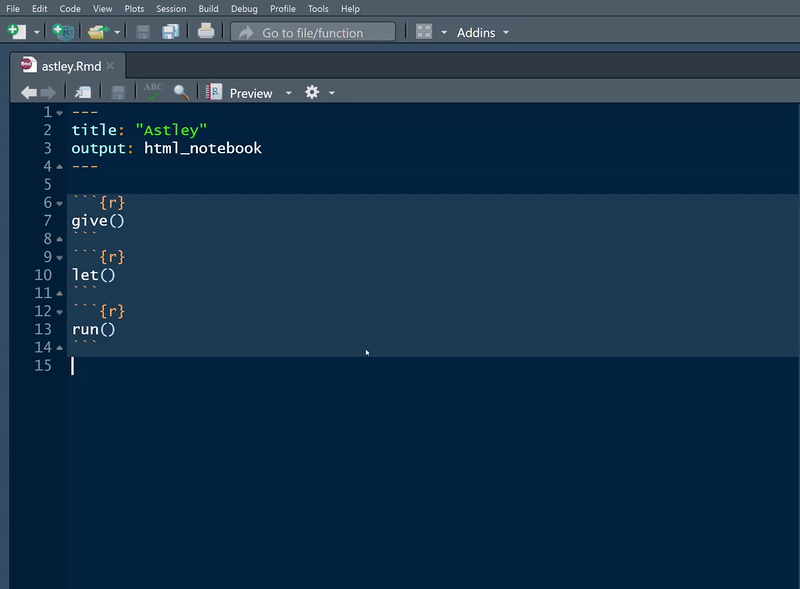Click the Find/Replace magnifier icon
The height and width of the screenshot is (589, 800).
pos(181,92)
